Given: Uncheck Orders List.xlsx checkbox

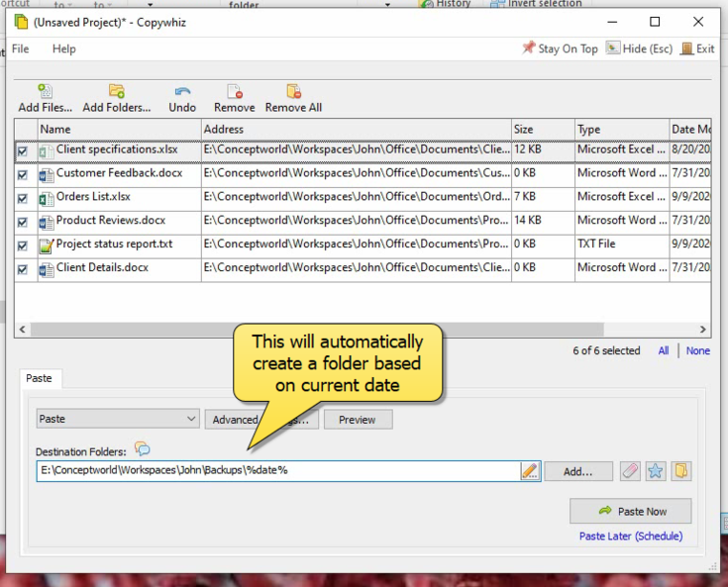Looking at the screenshot, I should (22, 199).
